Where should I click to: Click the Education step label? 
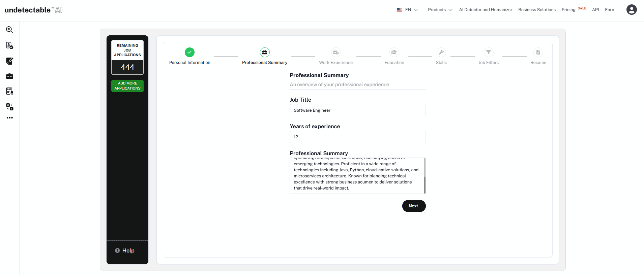click(394, 63)
